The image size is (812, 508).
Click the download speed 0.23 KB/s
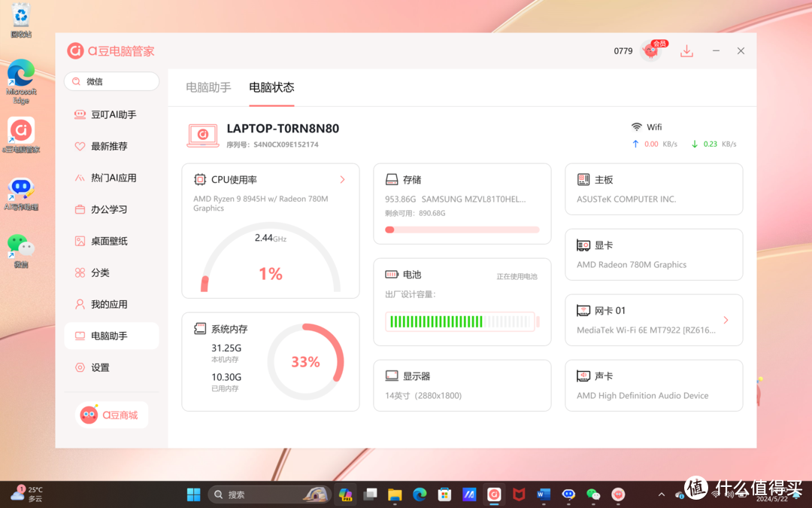tap(714, 144)
